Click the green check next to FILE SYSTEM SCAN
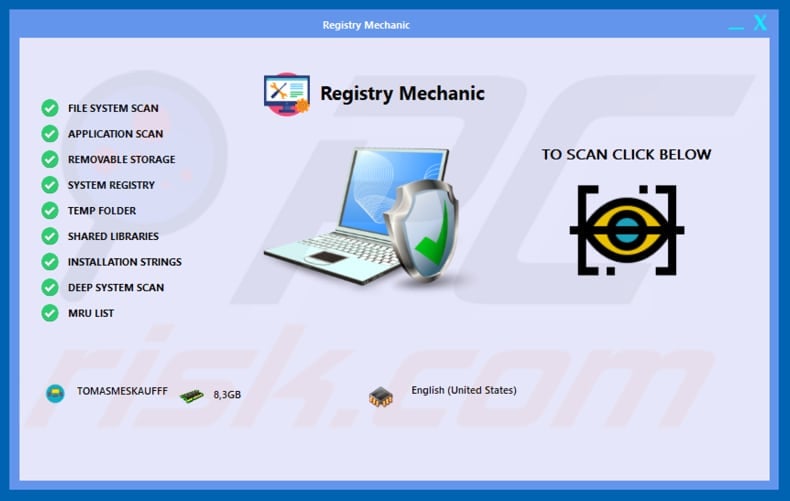Screen dimensions: 790x501 tap(50, 108)
